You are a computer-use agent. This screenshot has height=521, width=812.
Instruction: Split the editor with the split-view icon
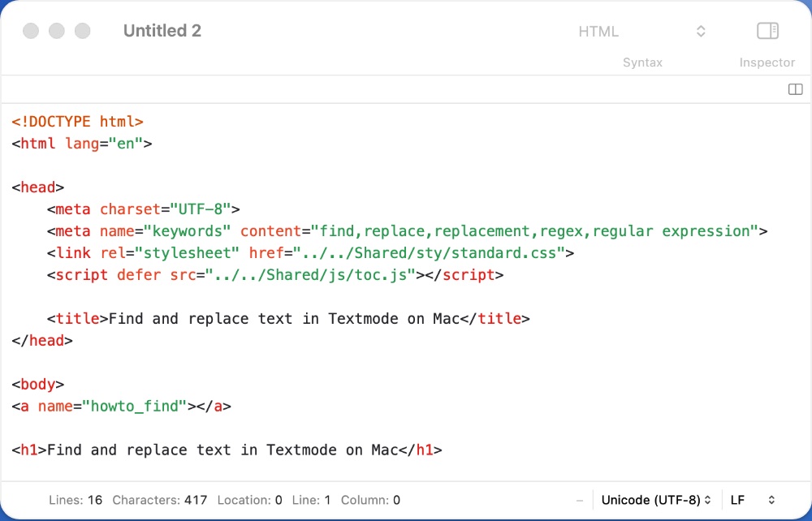click(796, 89)
